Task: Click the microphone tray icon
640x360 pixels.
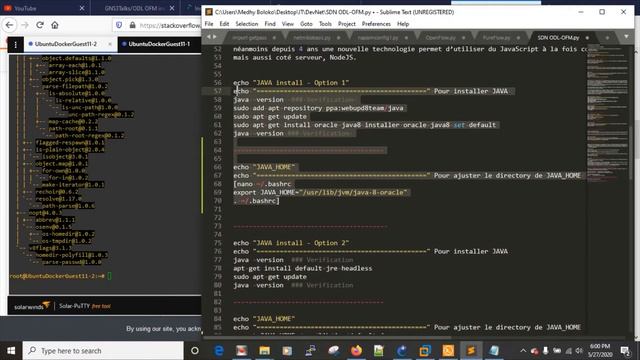Action: point(545,351)
